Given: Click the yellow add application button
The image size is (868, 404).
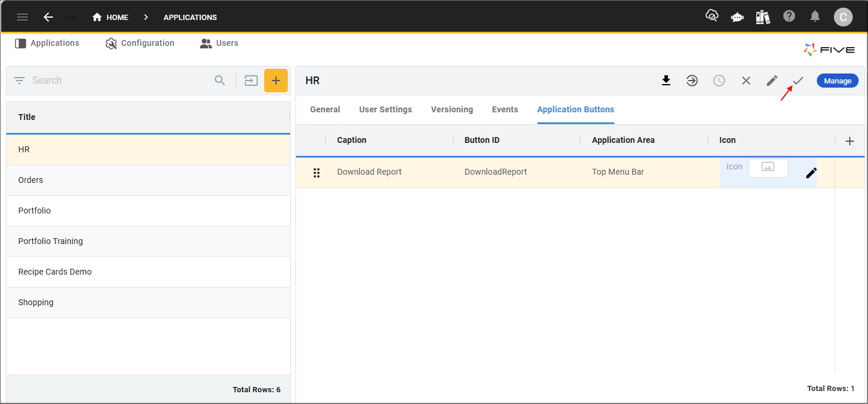Looking at the screenshot, I should (276, 81).
